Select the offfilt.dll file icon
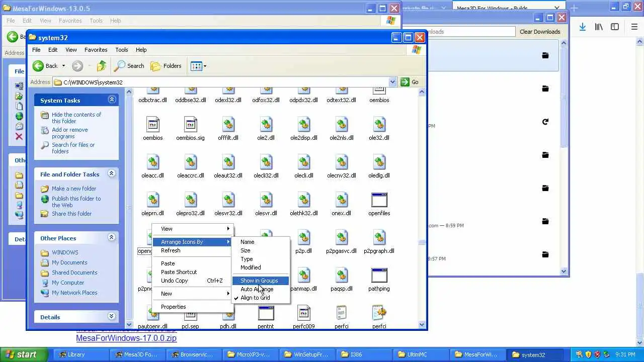Screen dimensions: 644x362 click(228, 124)
